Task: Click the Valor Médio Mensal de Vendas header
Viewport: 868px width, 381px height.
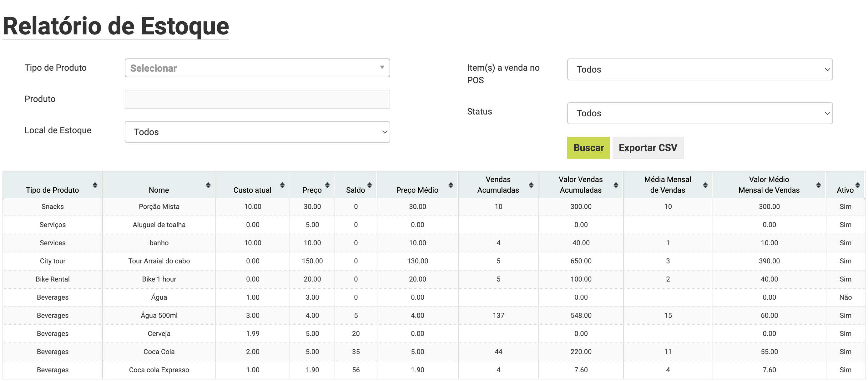Action: coord(769,185)
